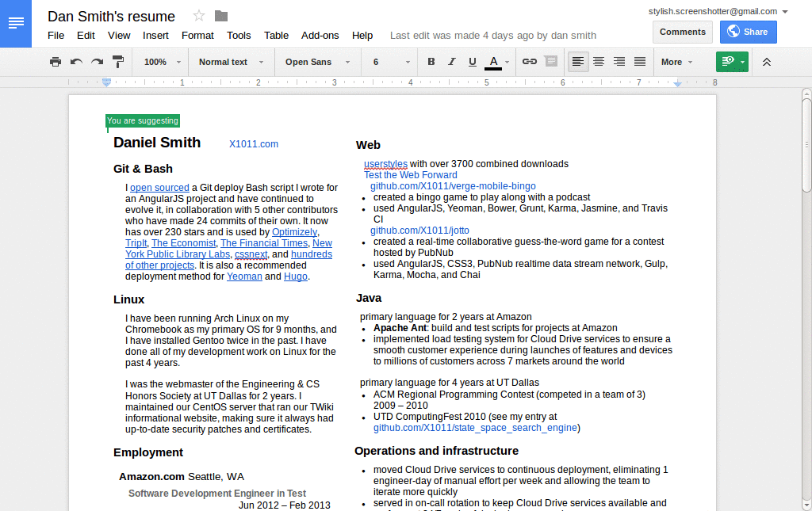Screen dimensions: 812x511
Task: Open the github.com/X1011/jotto link
Action: click(419, 230)
